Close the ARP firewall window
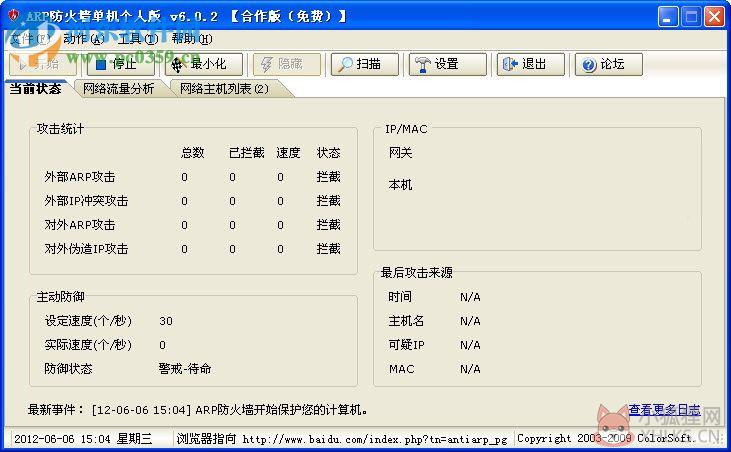This screenshot has height=452, width=731. 714,16
